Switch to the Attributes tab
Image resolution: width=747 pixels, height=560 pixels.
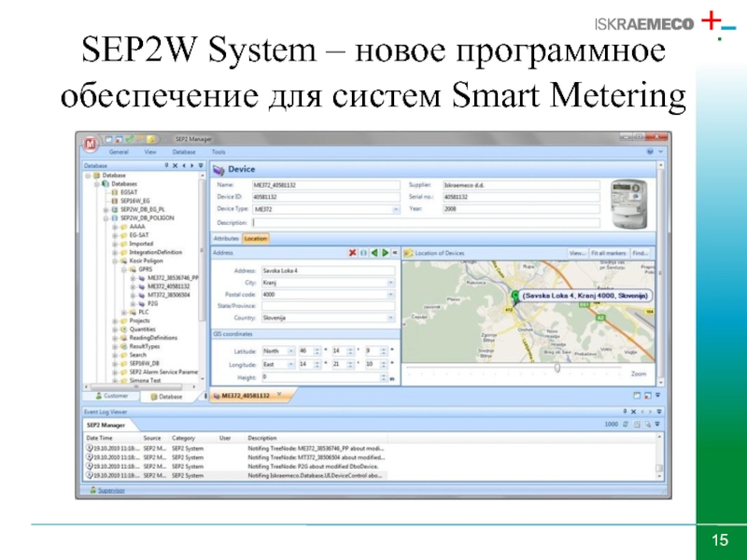coord(226,239)
